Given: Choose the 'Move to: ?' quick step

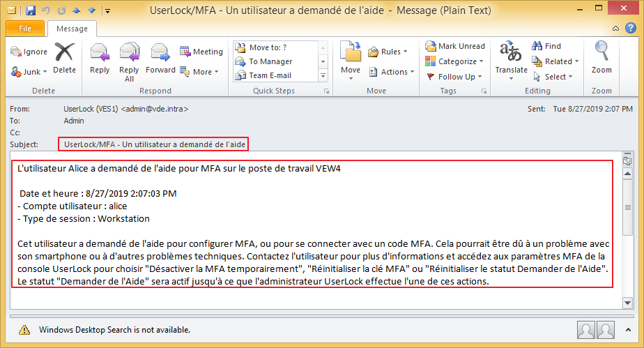Looking at the screenshot, I should tap(276, 47).
